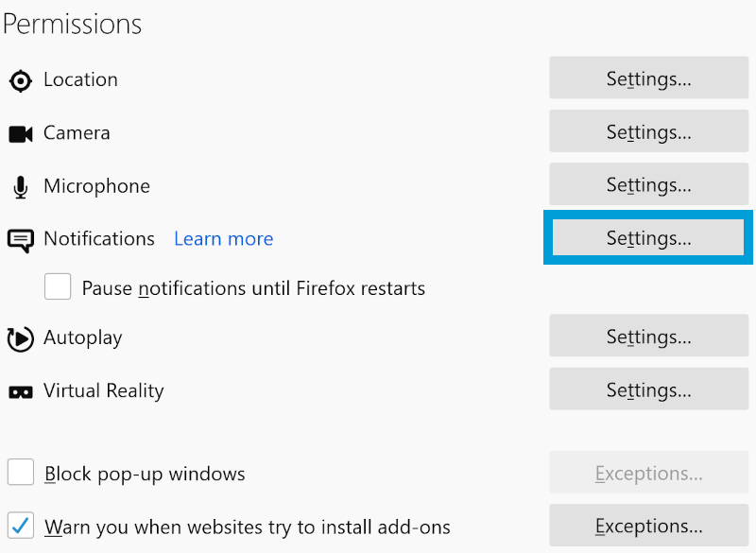
Task: Click the Camera icon
Action: [x=21, y=134]
